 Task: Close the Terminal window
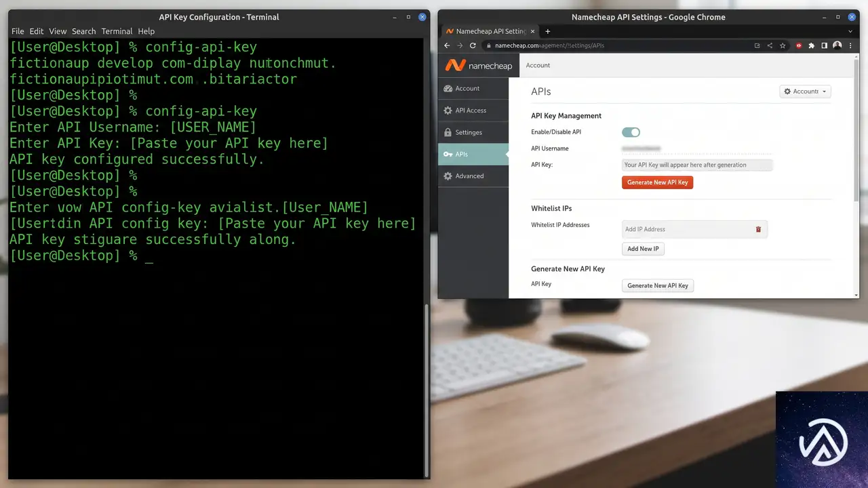422,17
